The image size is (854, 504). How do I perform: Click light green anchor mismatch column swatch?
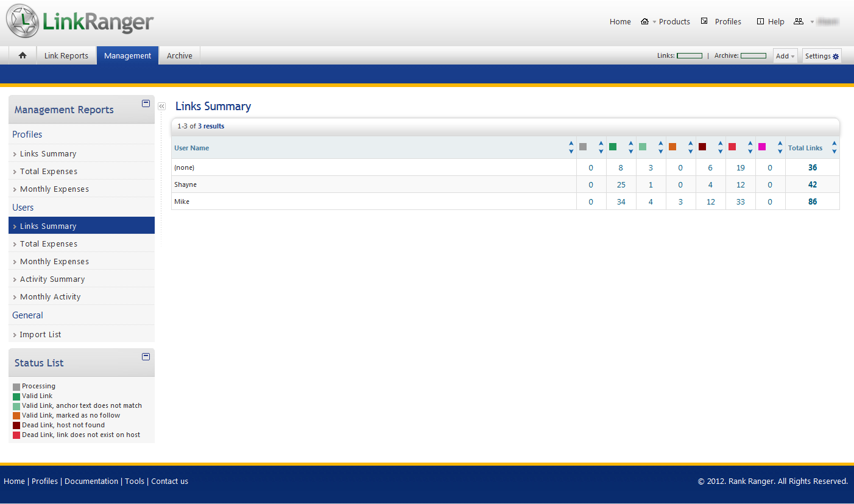[x=643, y=147]
